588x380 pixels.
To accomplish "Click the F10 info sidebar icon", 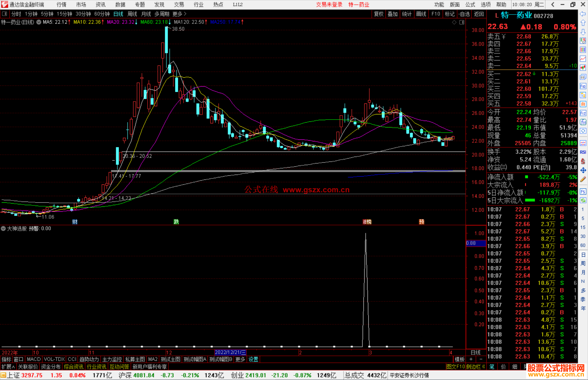I will 583,86.
